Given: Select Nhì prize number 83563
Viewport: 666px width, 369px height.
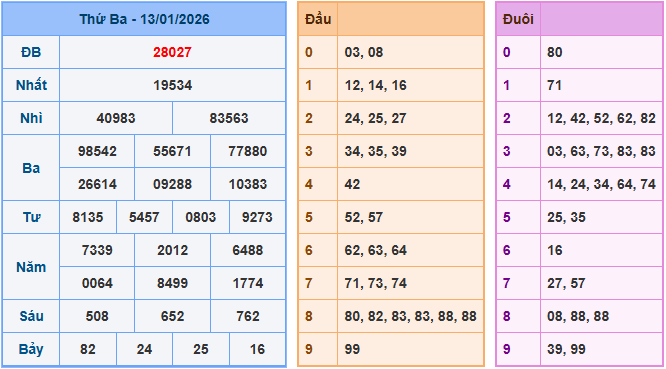Looking at the screenshot, I should coord(229,118).
